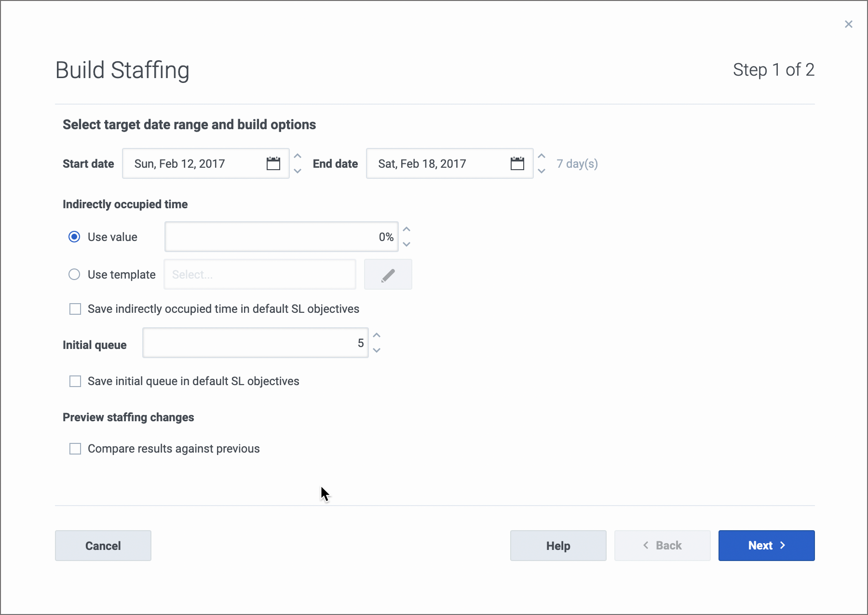Select the Use value radio button
This screenshot has height=615, width=868.
[x=74, y=237]
